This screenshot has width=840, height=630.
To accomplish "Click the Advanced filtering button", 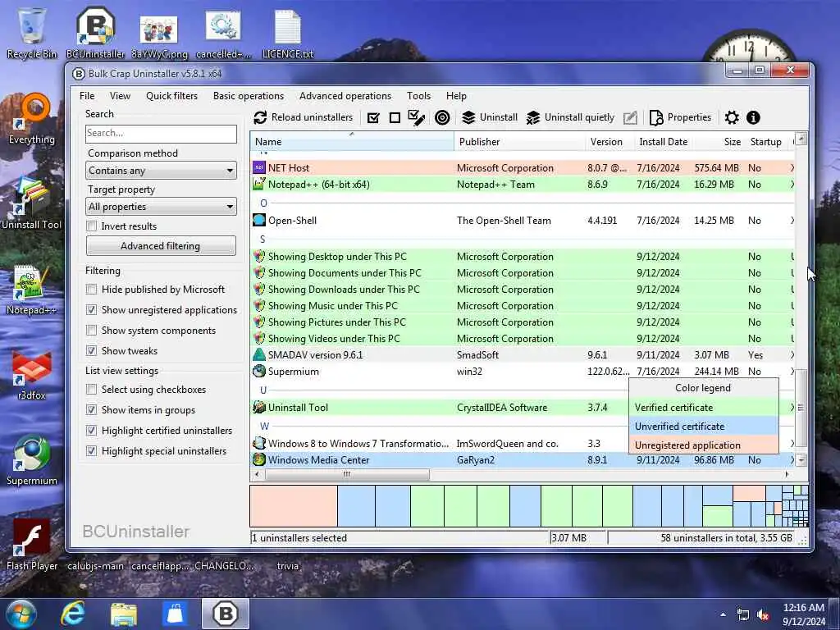I will click(x=161, y=246).
